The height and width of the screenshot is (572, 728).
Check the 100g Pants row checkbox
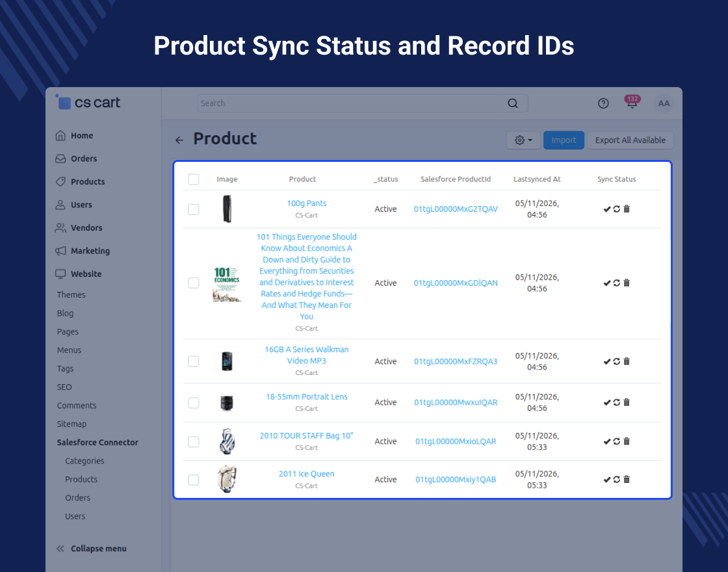coord(194,209)
